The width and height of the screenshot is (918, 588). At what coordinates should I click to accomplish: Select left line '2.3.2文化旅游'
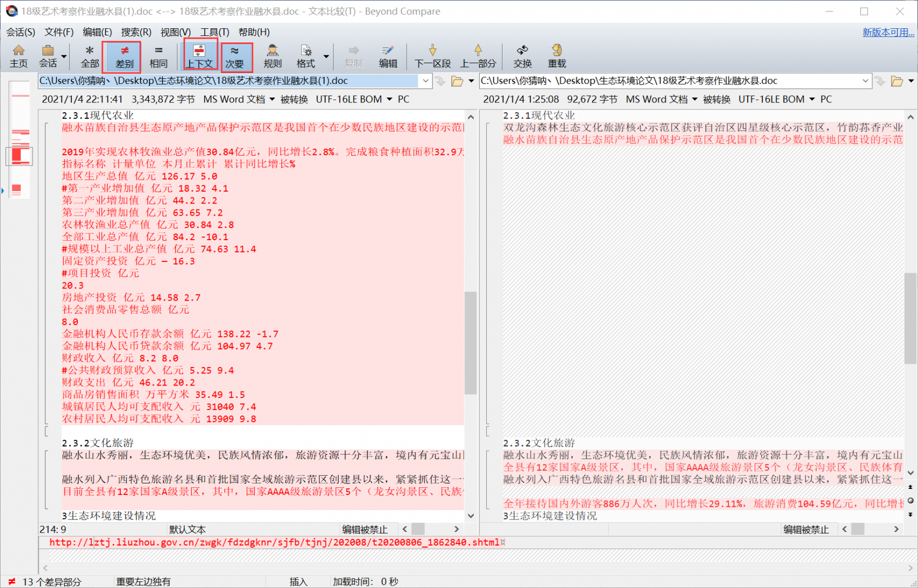[x=97, y=443]
